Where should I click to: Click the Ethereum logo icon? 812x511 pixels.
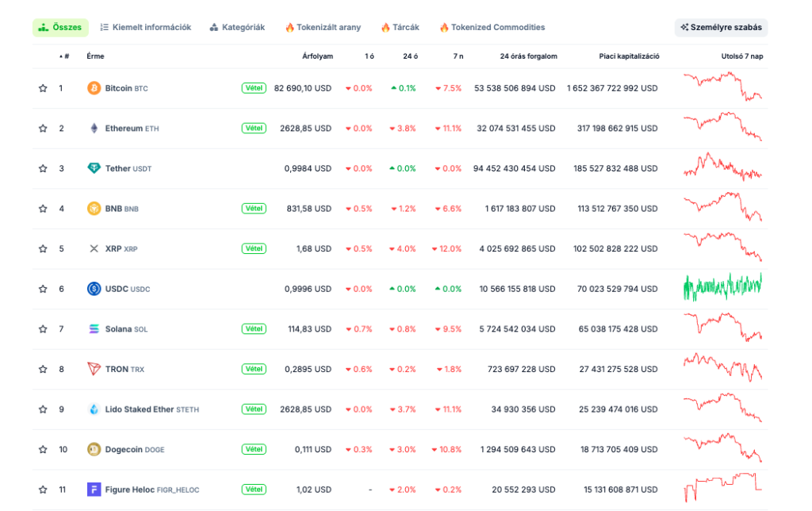(x=94, y=129)
